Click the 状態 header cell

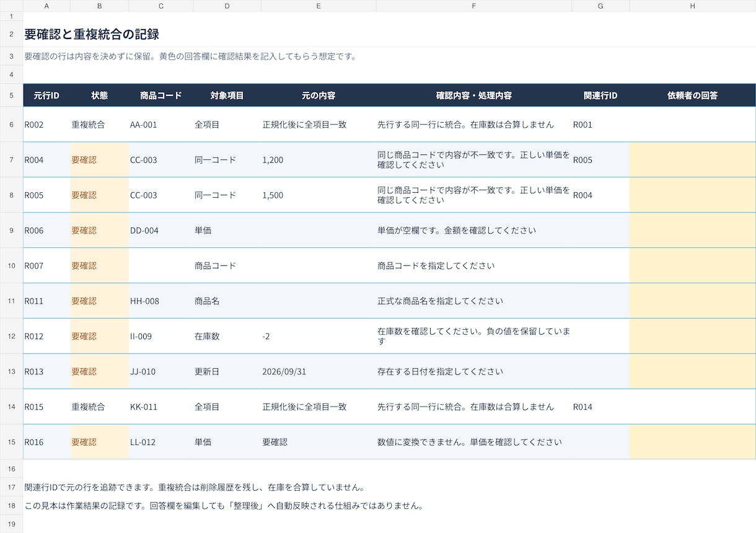pyautogui.click(x=99, y=95)
